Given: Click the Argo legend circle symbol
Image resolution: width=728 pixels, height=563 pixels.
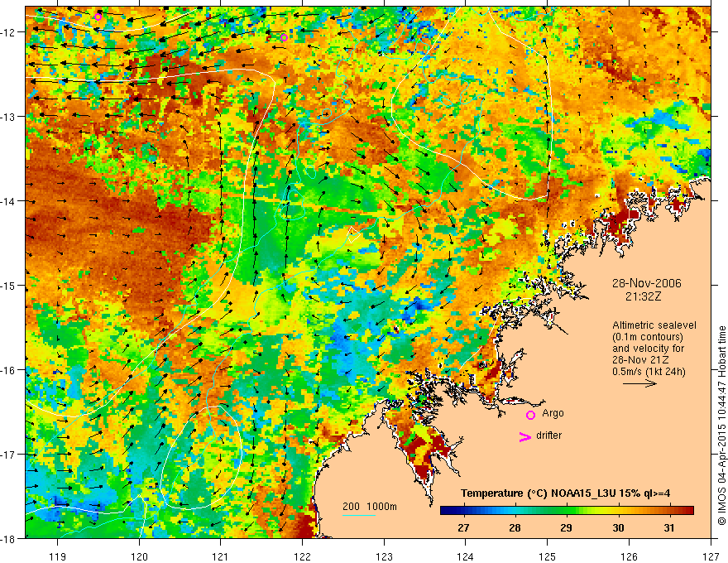Looking at the screenshot, I should click(x=530, y=415).
